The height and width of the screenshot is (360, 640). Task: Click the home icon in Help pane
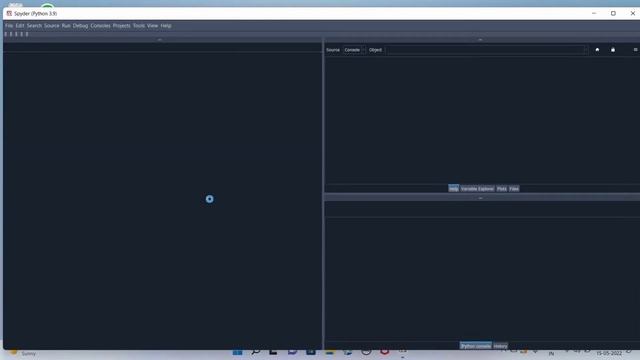pos(597,50)
